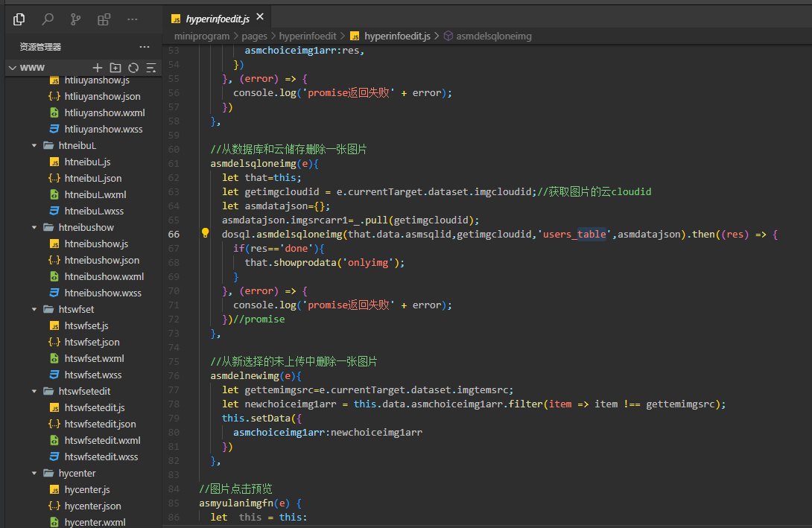The height and width of the screenshot is (528, 812).
Task: Collapse all folders in the explorer
Action: (151, 68)
